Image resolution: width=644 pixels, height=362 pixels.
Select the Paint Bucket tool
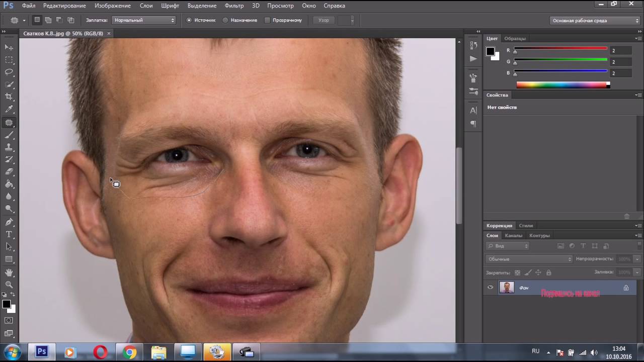click(x=9, y=185)
